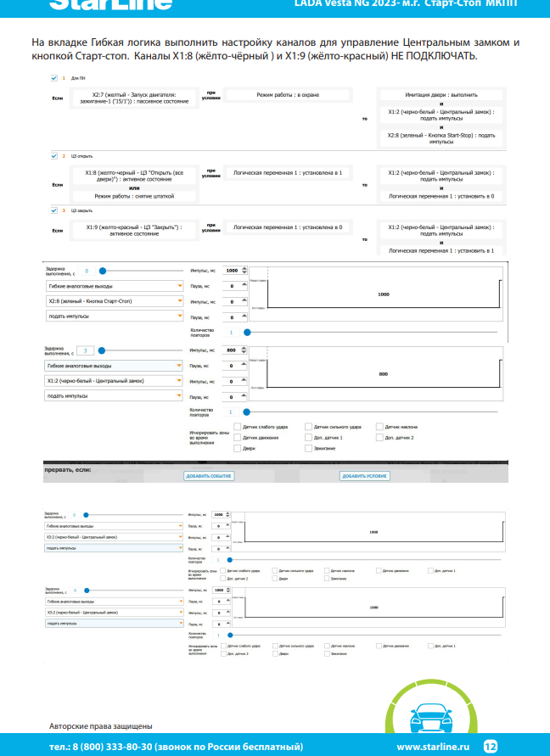Toggle the rule 1 'Для ПН' checkbox
The image size is (550, 756).
click(x=54, y=78)
